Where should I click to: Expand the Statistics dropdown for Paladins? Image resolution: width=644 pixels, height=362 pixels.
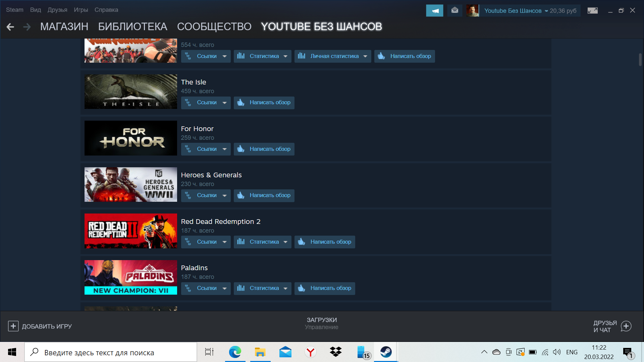click(x=262, y=288)
